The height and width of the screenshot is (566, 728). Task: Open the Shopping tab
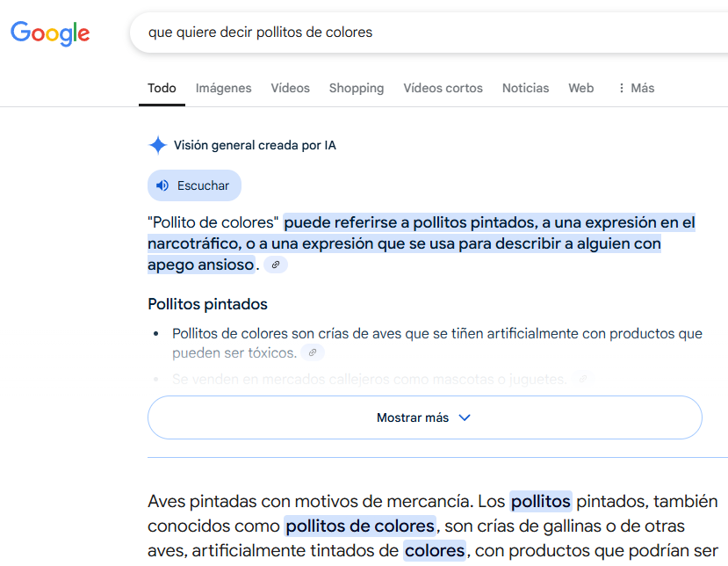(x=356, y=88)
